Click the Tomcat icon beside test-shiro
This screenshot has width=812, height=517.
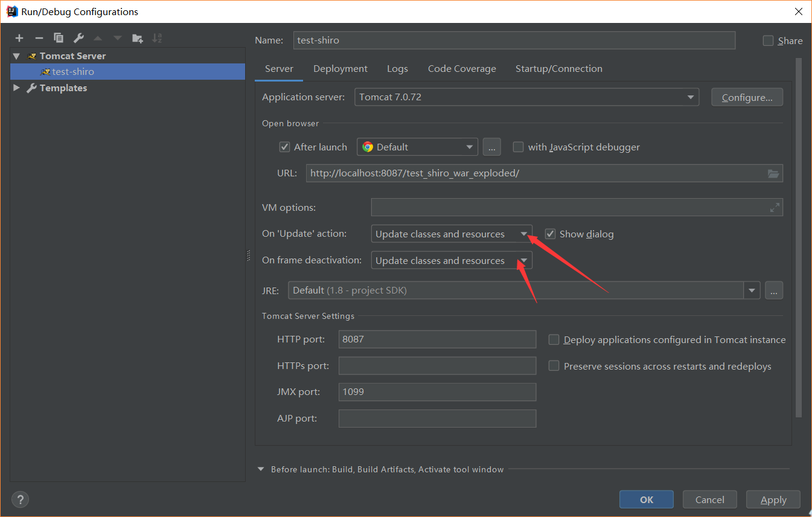click(45, 72)
